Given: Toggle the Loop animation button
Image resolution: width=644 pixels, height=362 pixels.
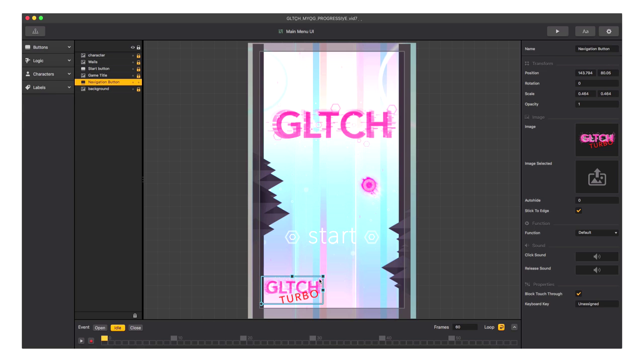Looking at the screenshot, I should [501, 327].
